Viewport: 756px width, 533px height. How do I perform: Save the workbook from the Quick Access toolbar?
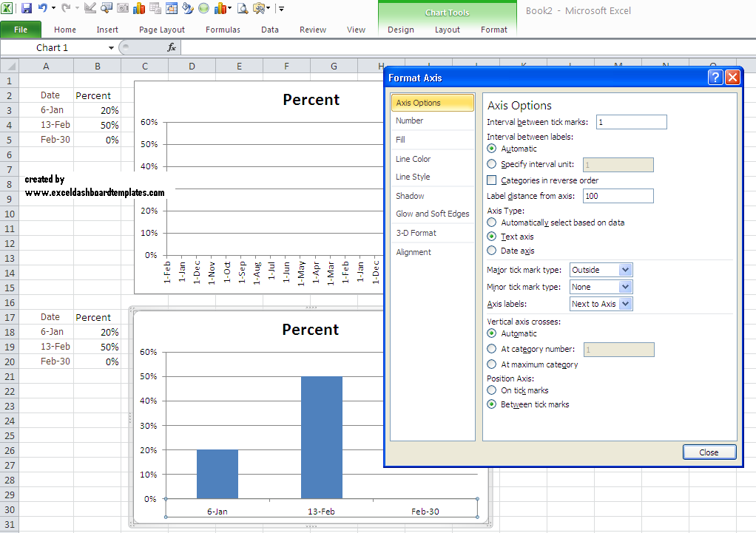click(x=26, y=8)
